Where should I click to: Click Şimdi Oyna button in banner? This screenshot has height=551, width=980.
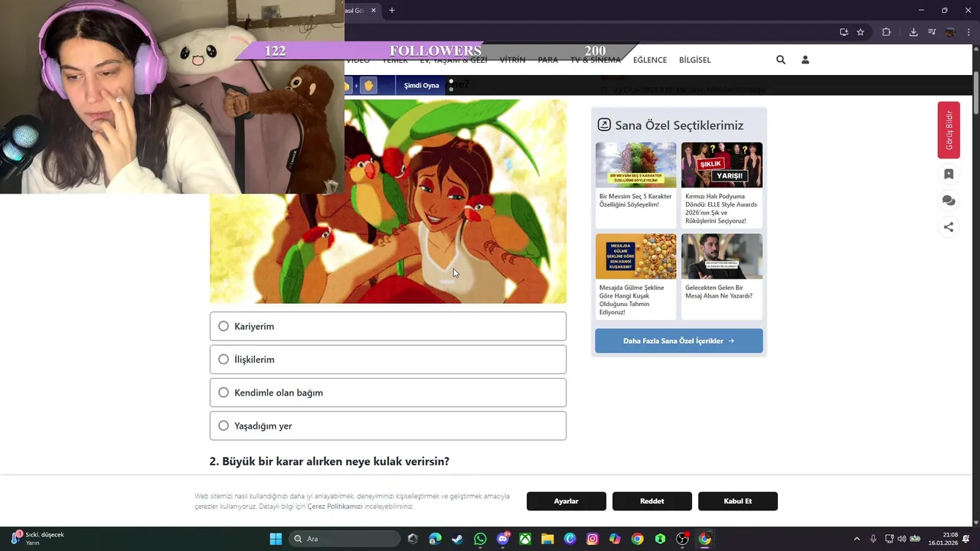pyautogui.click(x=422, y=86)
